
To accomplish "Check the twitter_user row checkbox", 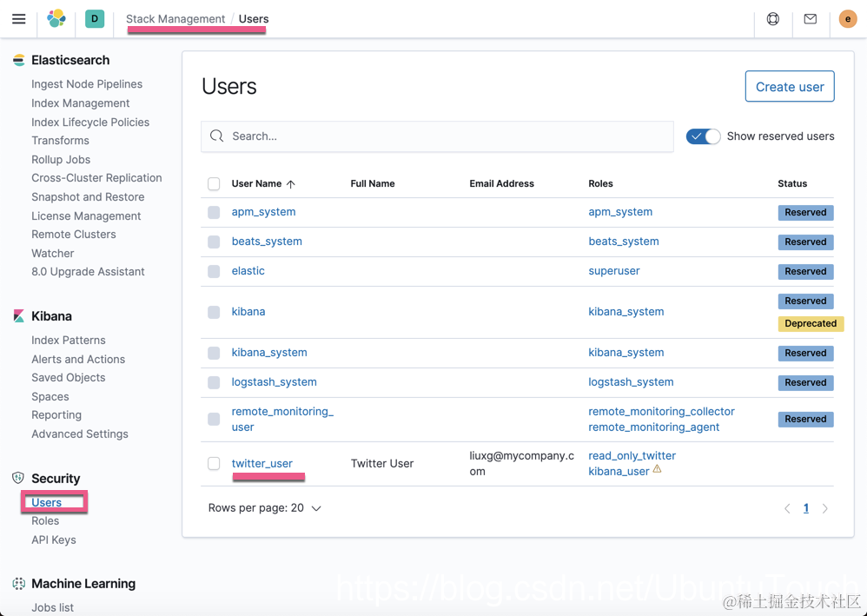I will 214,463.
